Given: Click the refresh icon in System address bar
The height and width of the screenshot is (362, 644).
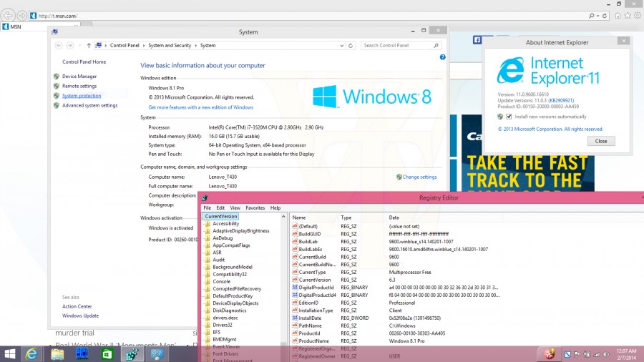Looking at the screenshot, I should coord(351,46).
